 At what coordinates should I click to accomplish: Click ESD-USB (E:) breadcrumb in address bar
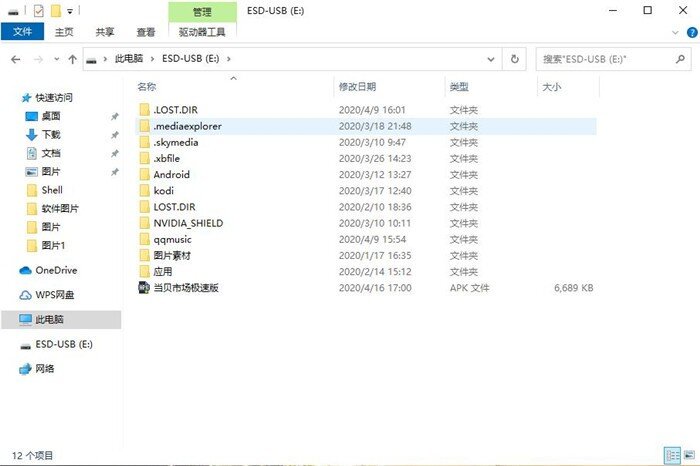click(191, 59)
